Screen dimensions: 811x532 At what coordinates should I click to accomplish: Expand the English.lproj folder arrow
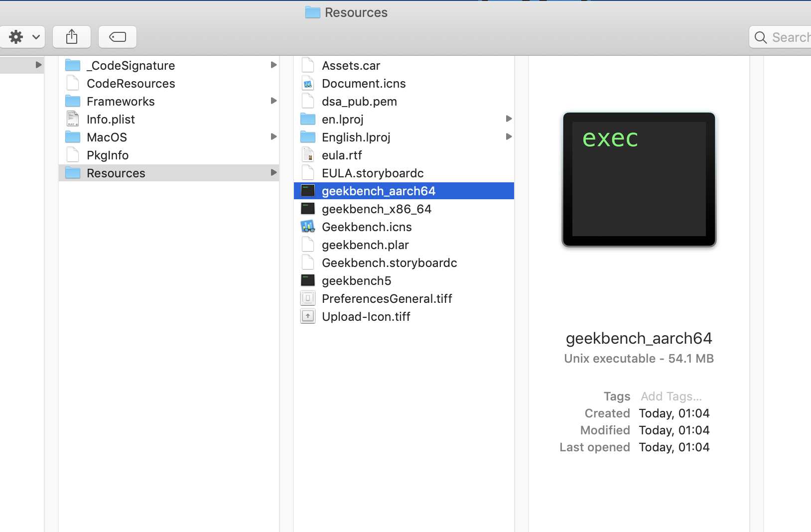pos(509,136)
